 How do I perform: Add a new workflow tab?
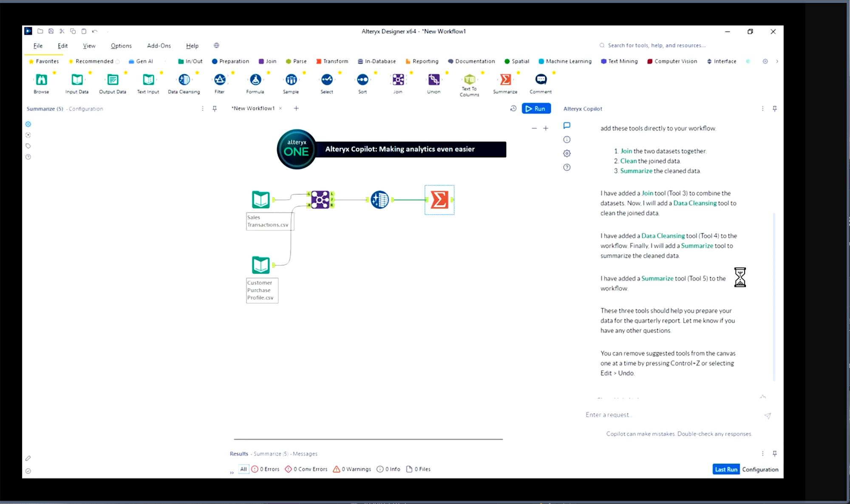[x=296, y=108]
